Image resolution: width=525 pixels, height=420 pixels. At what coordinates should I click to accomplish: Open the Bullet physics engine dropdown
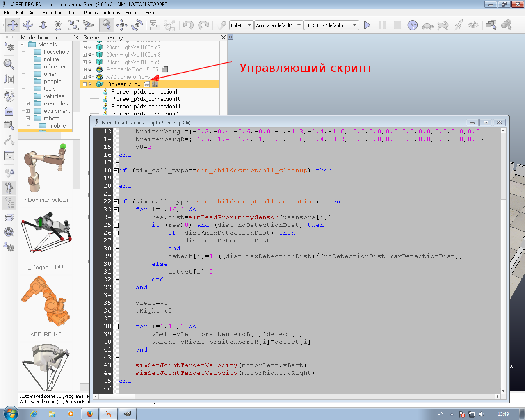(x=241, y=25)
